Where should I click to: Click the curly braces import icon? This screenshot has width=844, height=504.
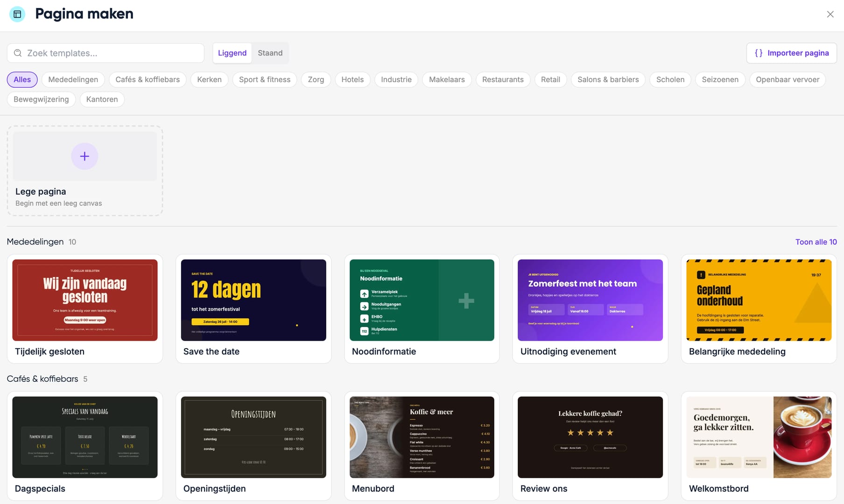[x=759, y=53]
